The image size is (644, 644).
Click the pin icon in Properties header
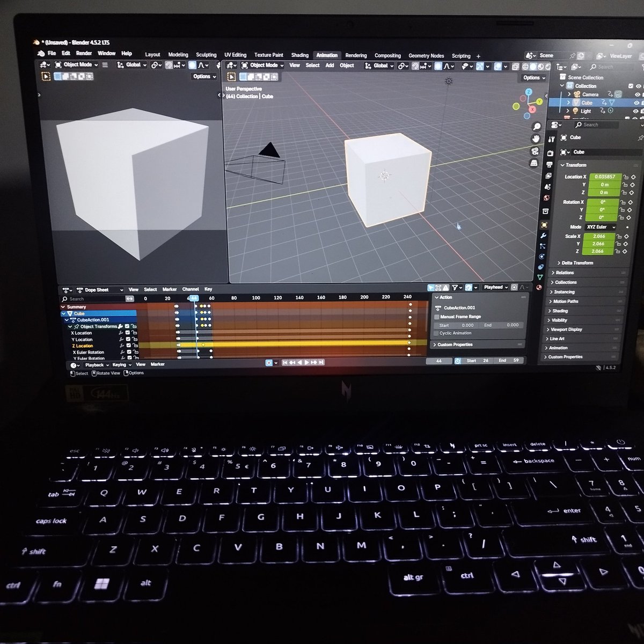coord(641,138)
